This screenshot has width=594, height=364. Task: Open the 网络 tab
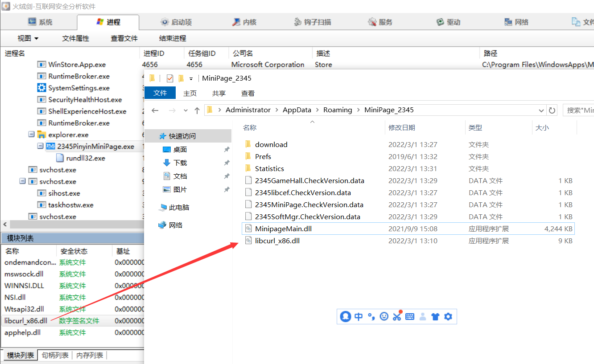tap(516, 22)
